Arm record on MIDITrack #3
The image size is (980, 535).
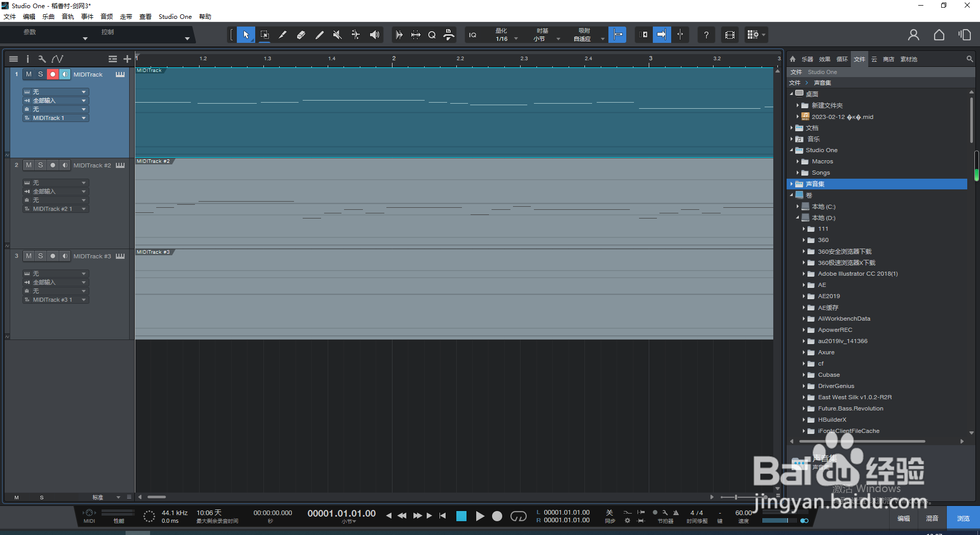pos(53,256)
